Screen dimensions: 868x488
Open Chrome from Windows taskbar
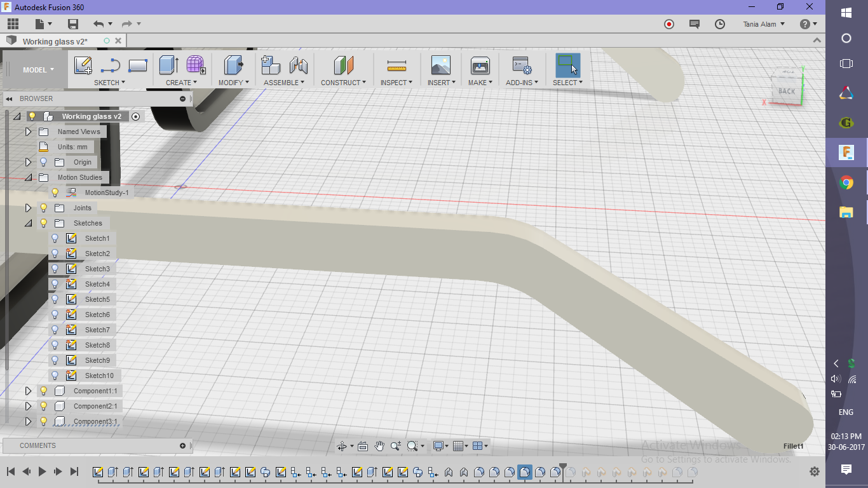846,183
